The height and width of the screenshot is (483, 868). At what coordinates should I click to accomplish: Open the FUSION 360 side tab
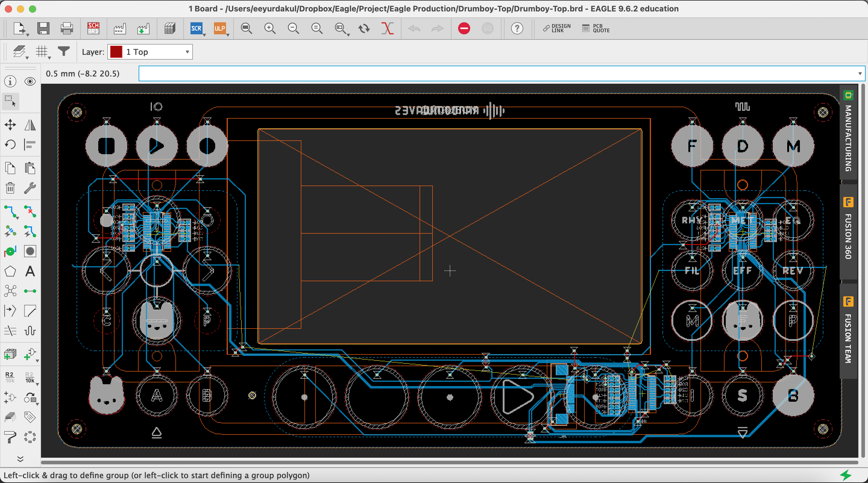point(848,232)
